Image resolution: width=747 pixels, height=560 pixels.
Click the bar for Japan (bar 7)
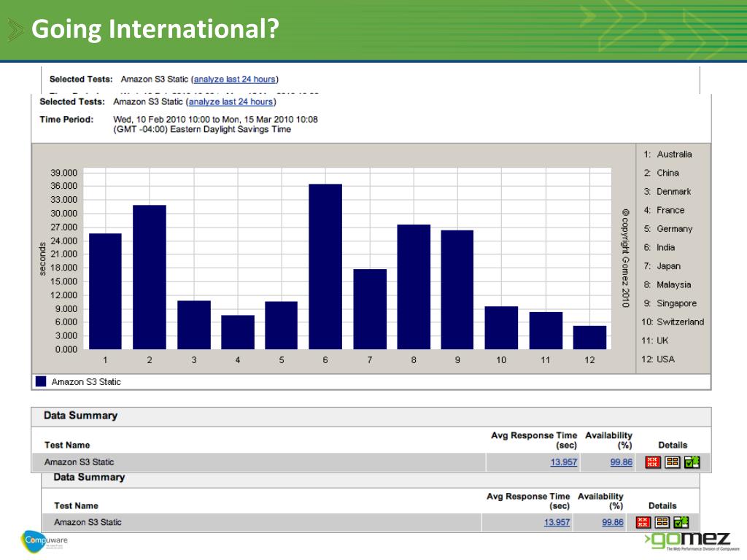[x=370, y=309]
